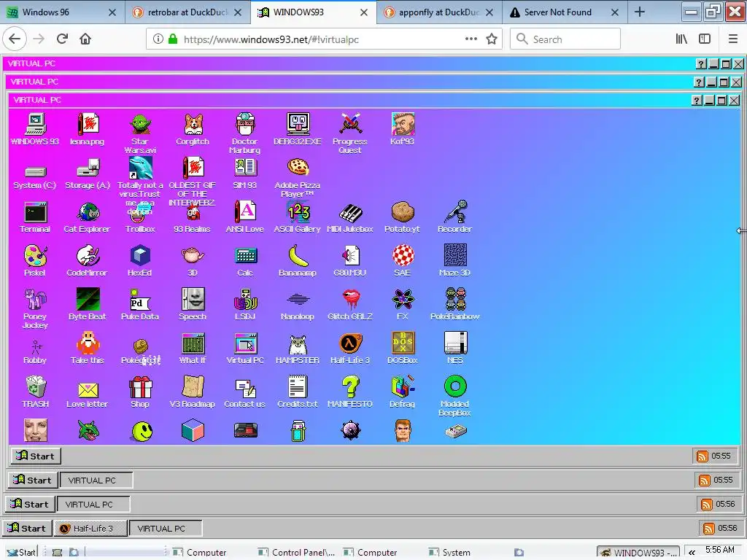Click Start button in innermost Virtual PC
Screen dimensions: 747x560
point(36,456)
